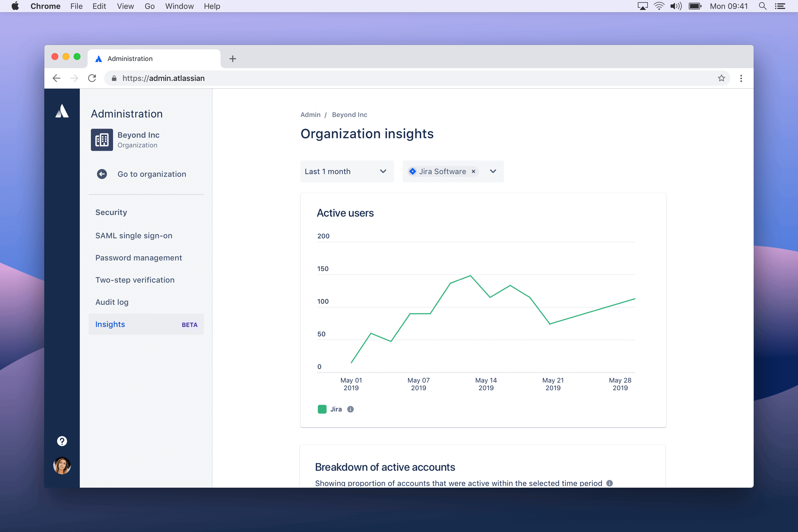Screen dimensions: 798x532
Task: Select Security from the sidebar menu
Action: 111,212
